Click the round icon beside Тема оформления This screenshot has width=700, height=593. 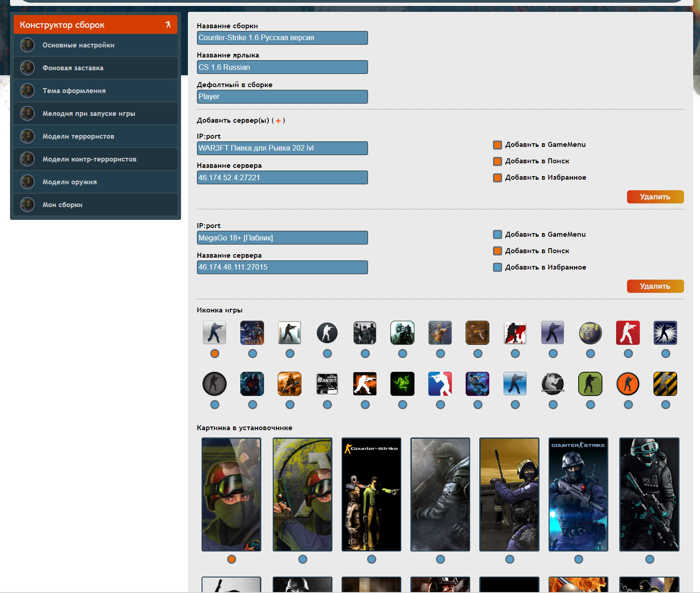coord(27,91)
